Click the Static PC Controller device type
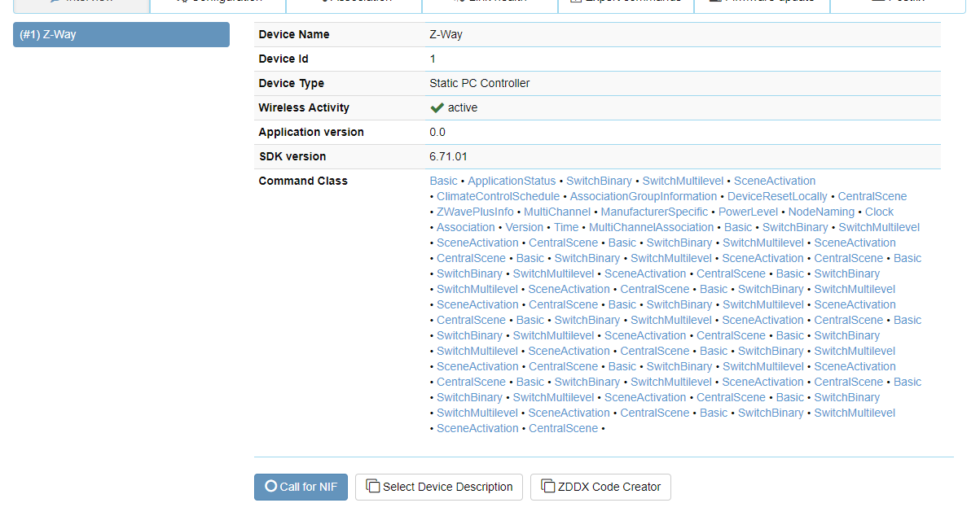This screenshot has width=980, height=516. [x=479, y=83]
